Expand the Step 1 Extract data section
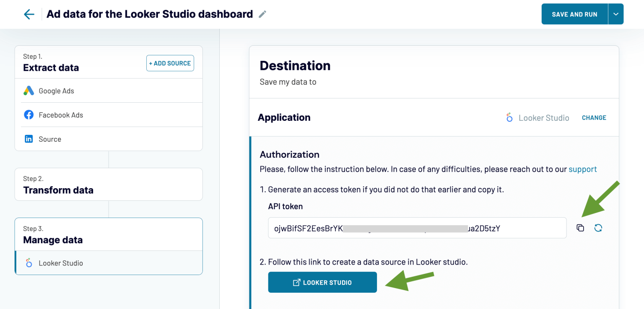The image size is (644, 309). tap(51, 68)
